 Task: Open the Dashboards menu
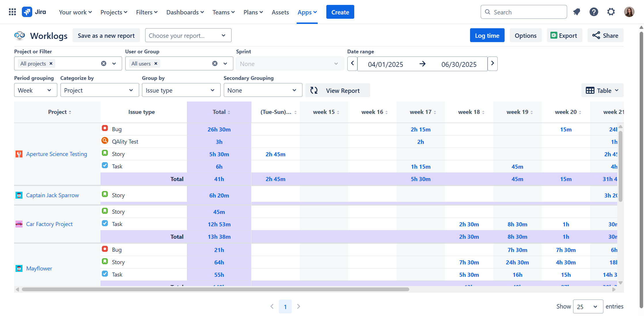click(185, 12)
